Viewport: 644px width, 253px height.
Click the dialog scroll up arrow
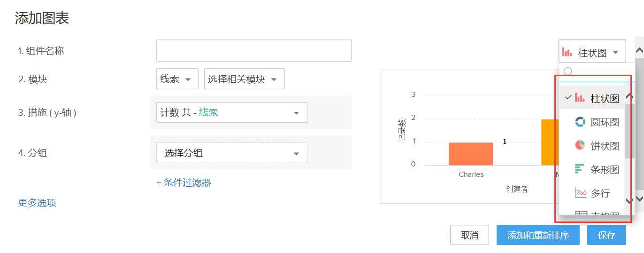coord(639,50)
